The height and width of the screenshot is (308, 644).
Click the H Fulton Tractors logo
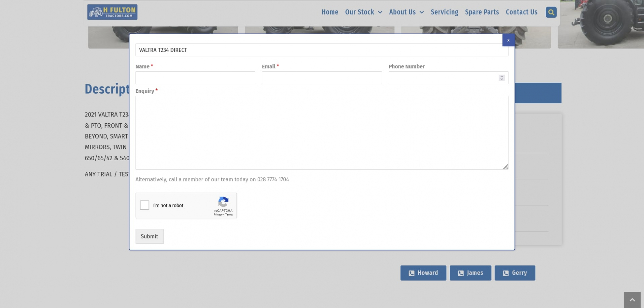click(x=112, y=12)
